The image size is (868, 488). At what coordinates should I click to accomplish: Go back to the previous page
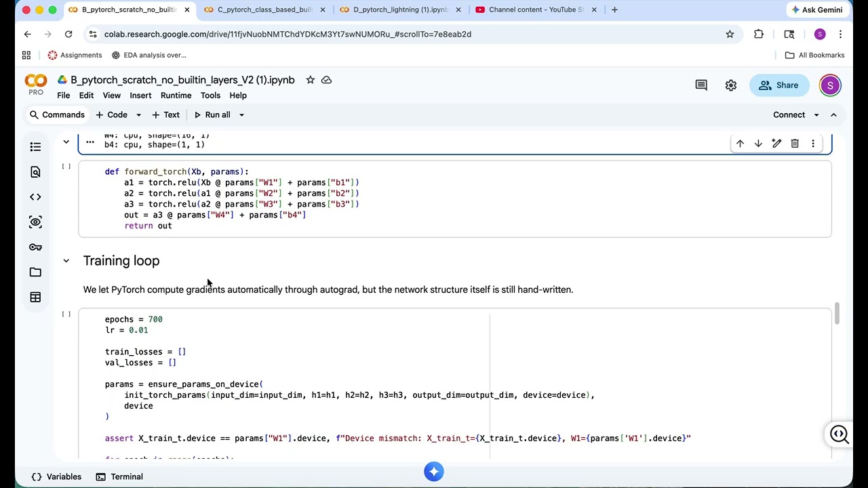pyautogui.click(x=27, y=34)
